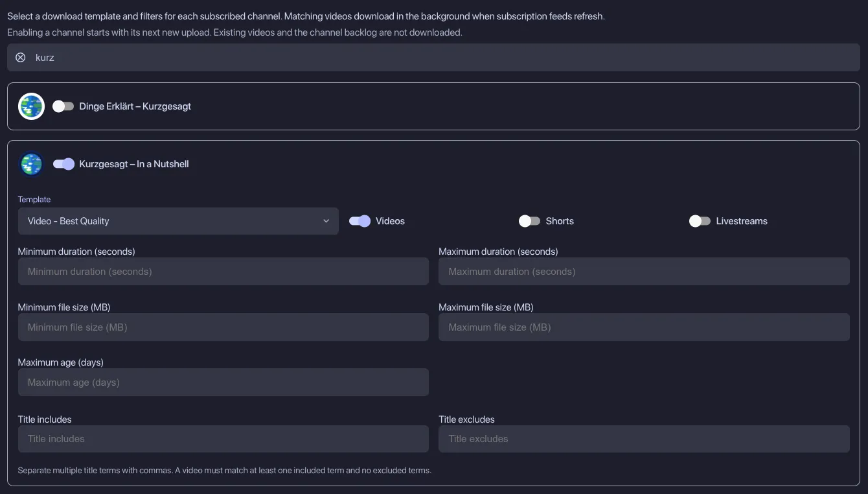Viewport: 868px width, 494px height.
Task: Clear the kurz search text
Action: pos(21,58)
